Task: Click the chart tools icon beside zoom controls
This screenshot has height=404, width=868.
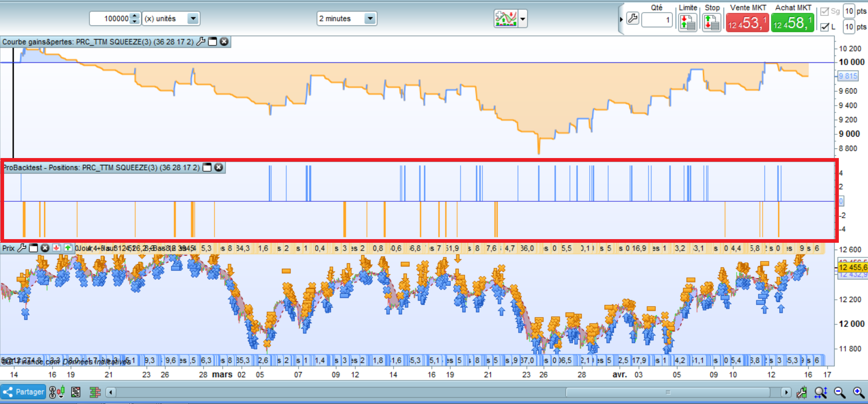Action: [x=802, y=392]
